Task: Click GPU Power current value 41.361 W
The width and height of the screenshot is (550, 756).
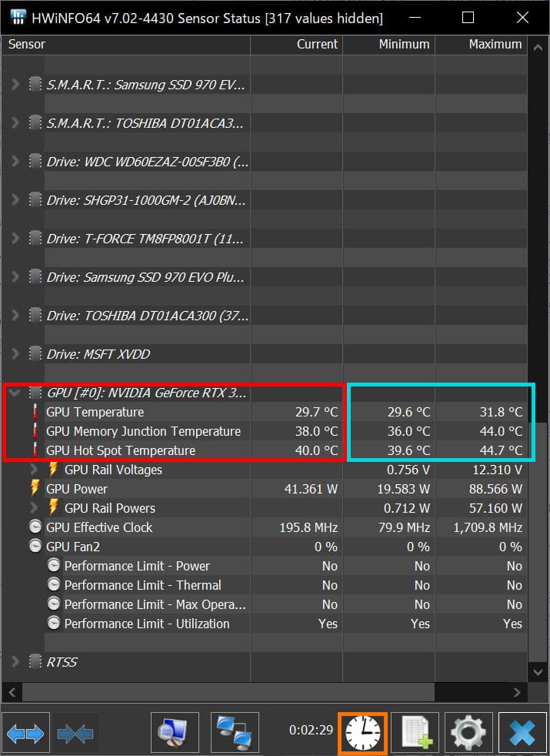Action: [311, 489]
